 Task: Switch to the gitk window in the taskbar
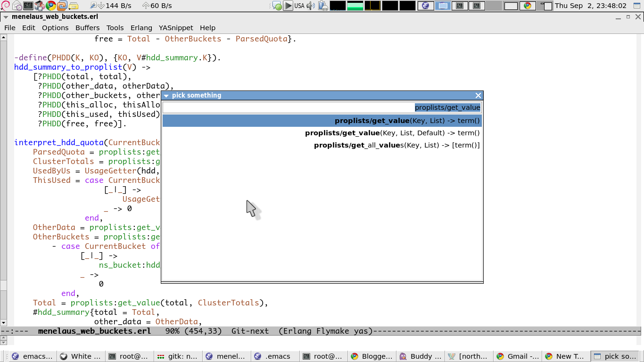tap(178, 356)
